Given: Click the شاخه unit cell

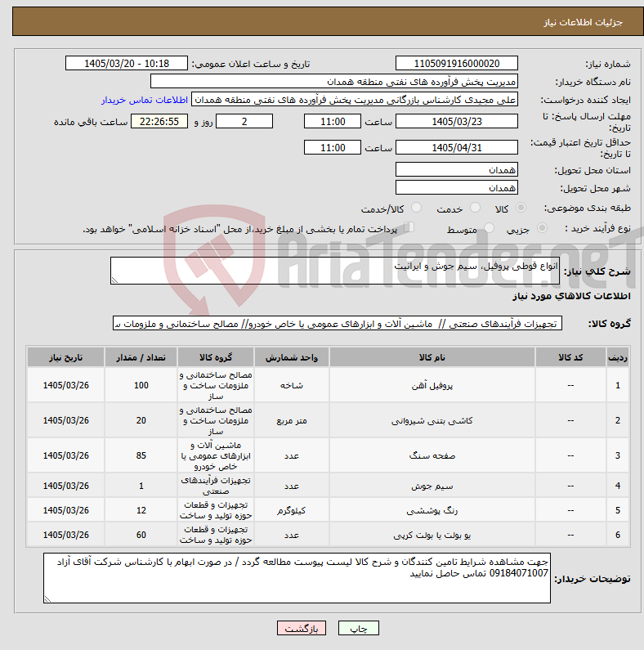Looking at the screenshot, I should click(x=291, y=386).
